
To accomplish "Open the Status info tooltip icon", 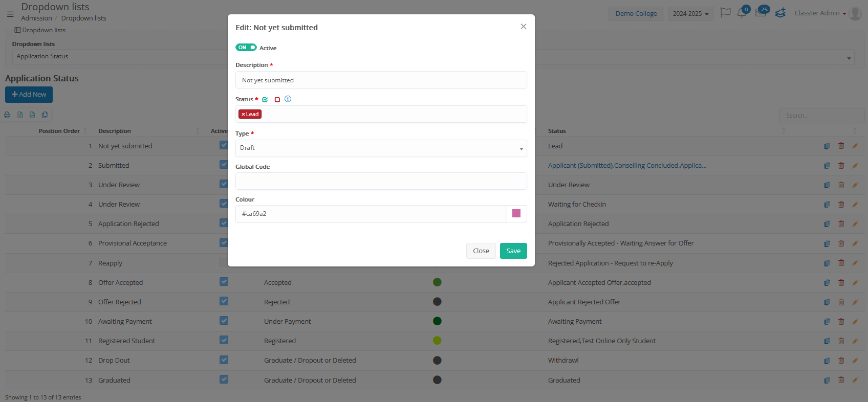I will coord(288,99).
